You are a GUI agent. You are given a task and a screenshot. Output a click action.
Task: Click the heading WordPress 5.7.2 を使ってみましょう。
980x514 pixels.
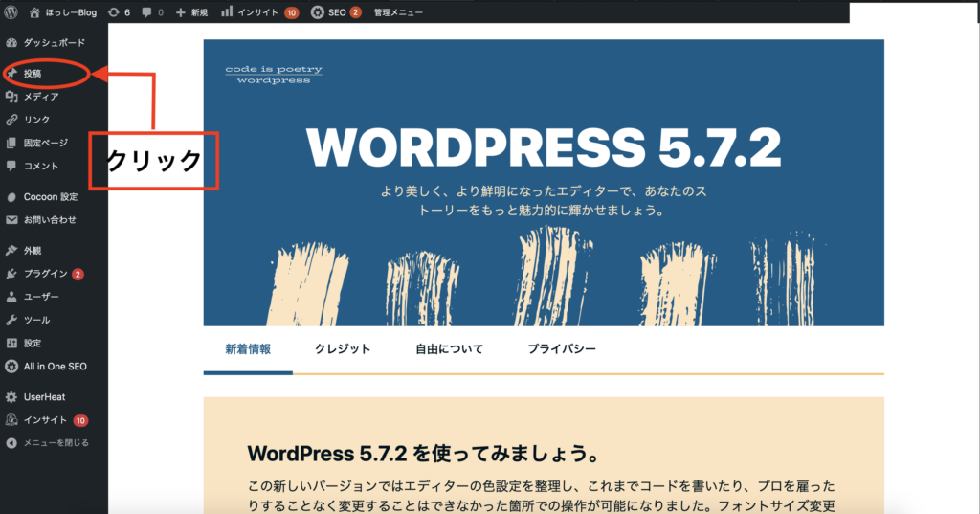click(x=423, y=454)
